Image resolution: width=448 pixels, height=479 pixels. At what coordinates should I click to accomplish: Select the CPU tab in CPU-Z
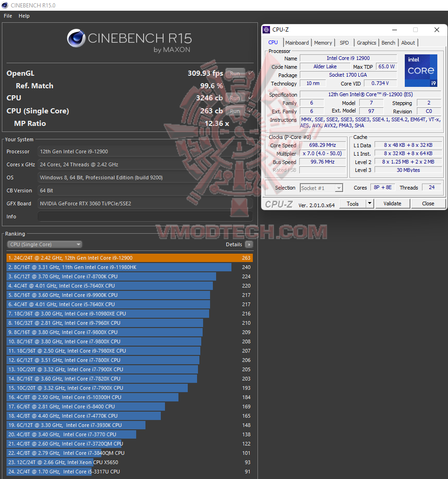(x=273, y=42)
